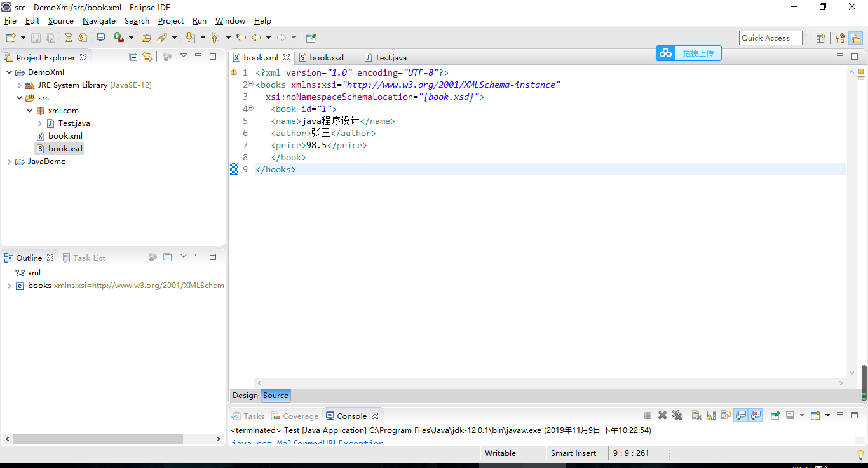The height and width of the screenshot is (468, 868).
Task: Switch to the Task List tab
Action: click(84, 258)
